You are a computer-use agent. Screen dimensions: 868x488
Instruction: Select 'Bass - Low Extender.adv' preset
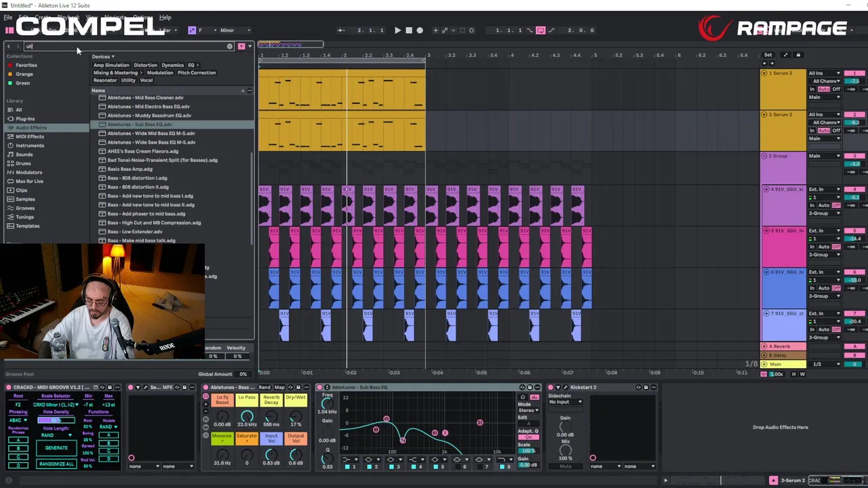(135, 232)
